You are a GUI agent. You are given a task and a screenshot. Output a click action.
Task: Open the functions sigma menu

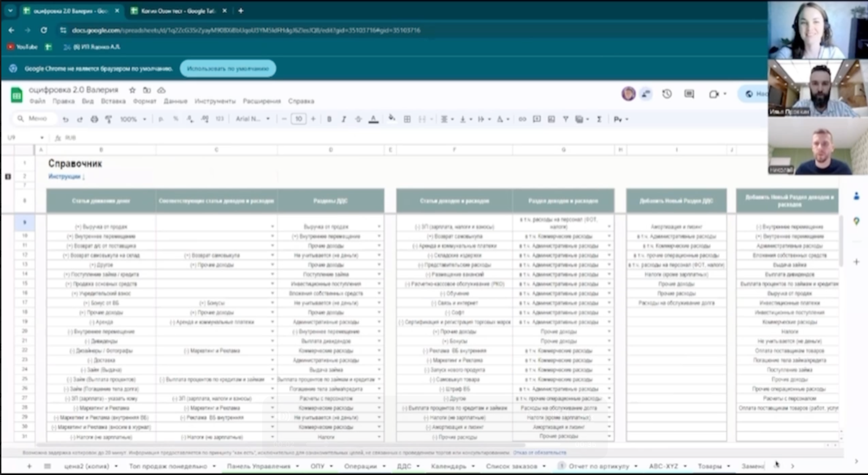[599, 119]
